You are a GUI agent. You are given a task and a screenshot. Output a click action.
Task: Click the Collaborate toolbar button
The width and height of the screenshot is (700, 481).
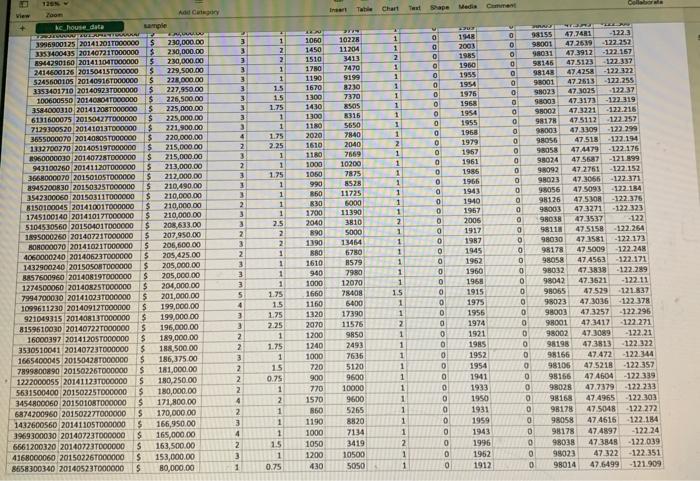tap(645, 3)
